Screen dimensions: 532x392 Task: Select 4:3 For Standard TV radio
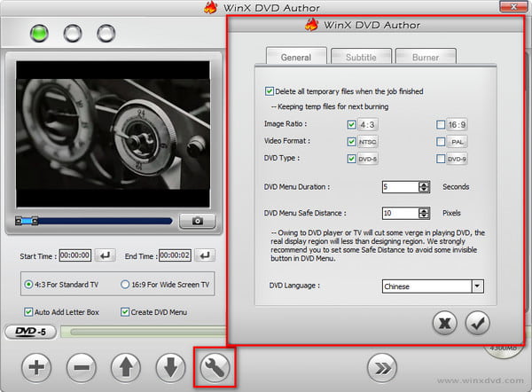[28, 285]
